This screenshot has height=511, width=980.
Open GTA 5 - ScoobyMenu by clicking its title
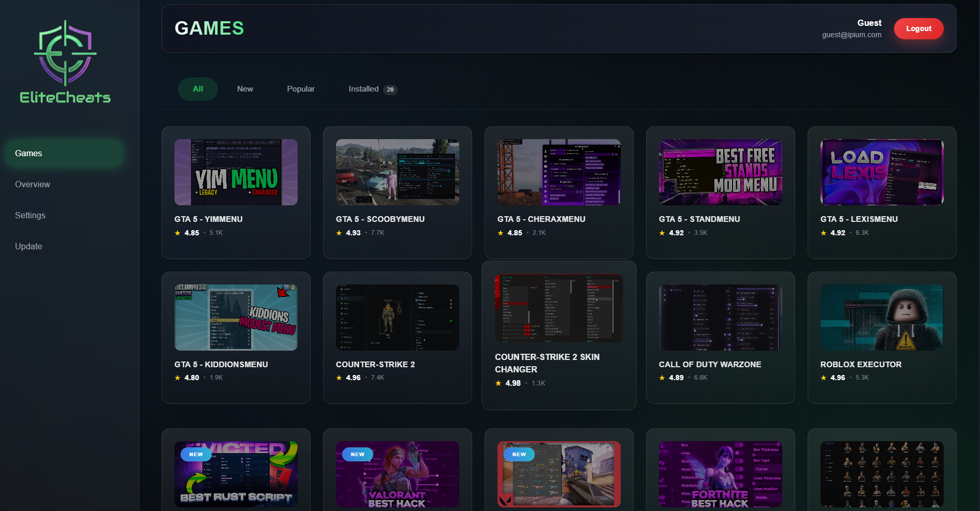click(x=380, y=219)
